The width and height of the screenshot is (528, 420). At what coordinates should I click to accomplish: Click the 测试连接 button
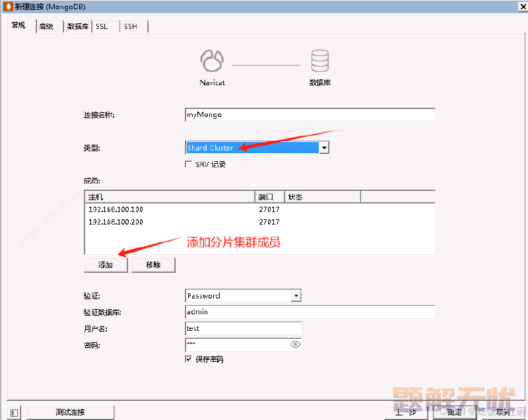tap(71, 412)
